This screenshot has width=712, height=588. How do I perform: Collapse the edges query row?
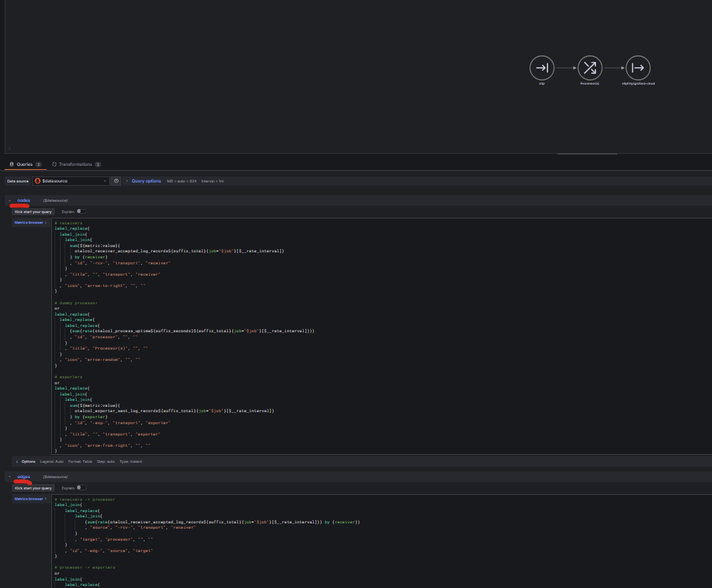coord(9,477)
